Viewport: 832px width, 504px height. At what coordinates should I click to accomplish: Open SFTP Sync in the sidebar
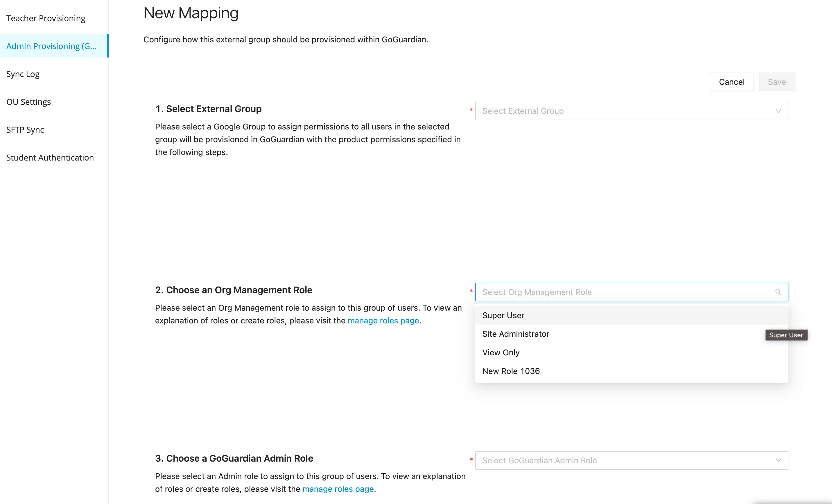pyautogui.click(x=25, y=130)
